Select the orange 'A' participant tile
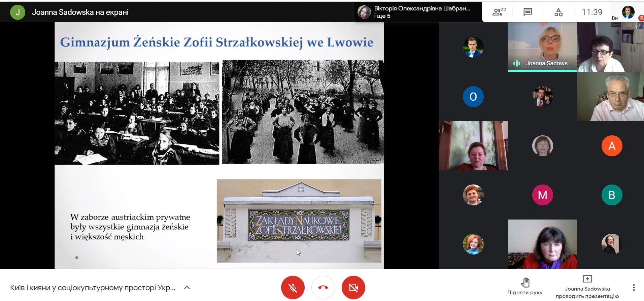The height and width of the screenshot is (301, 644). tap(612, 146)
